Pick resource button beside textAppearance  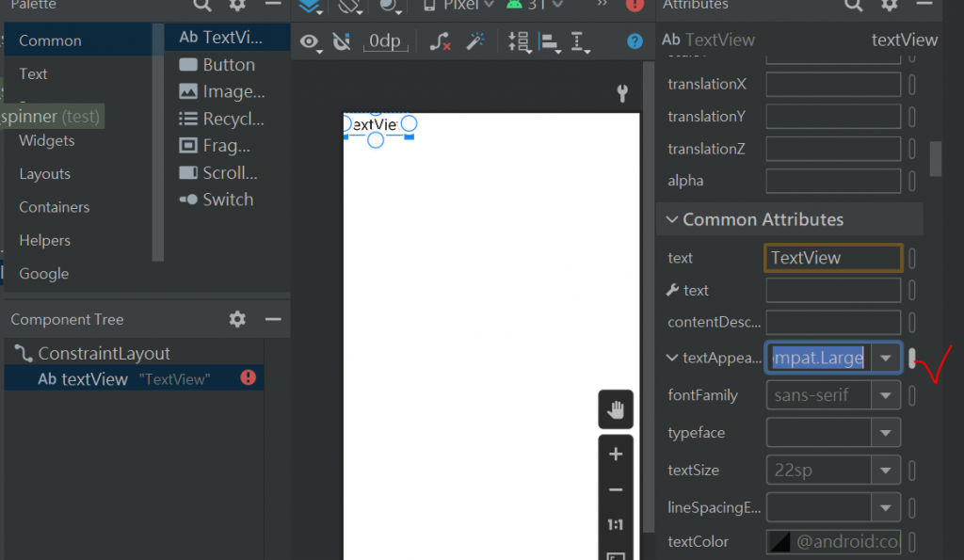coord(911,358)
